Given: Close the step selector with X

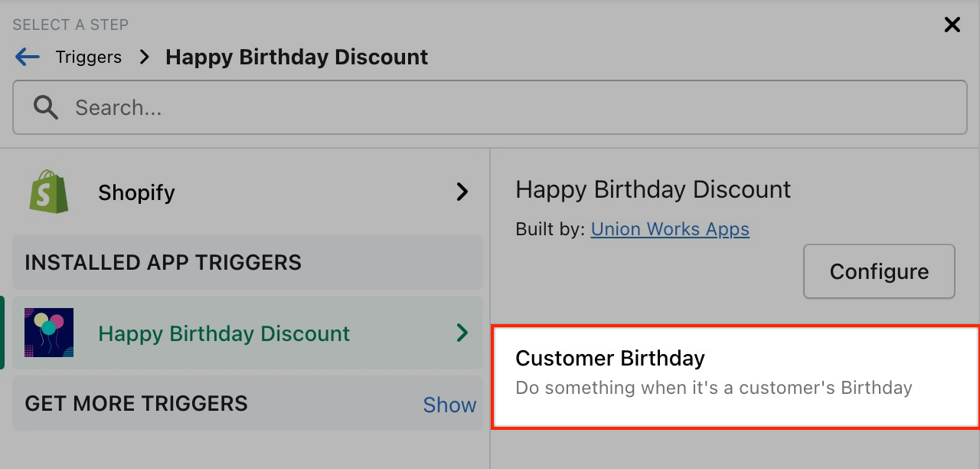Looking at the screenshot, I should 952,25.
